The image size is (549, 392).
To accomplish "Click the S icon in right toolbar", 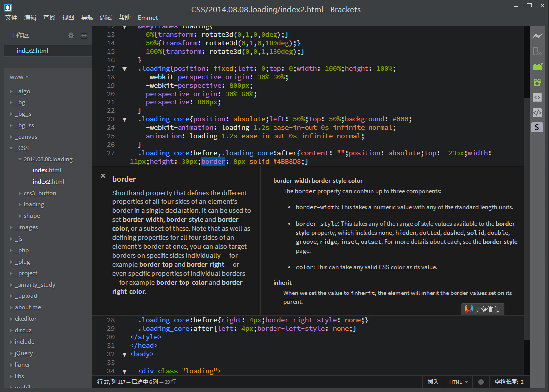I will pyautogui.click(x=537, y=127).
